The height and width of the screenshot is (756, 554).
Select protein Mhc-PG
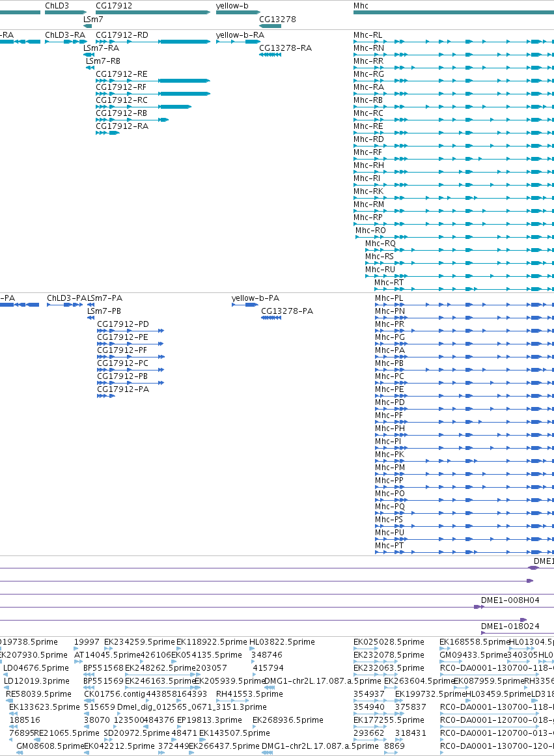click(x=390, y=337)
